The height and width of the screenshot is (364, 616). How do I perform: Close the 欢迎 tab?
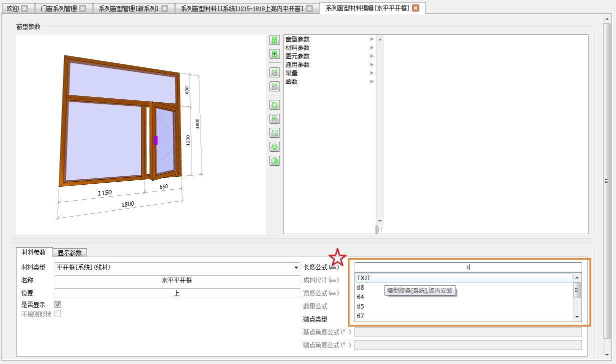(x=24, y=8)
